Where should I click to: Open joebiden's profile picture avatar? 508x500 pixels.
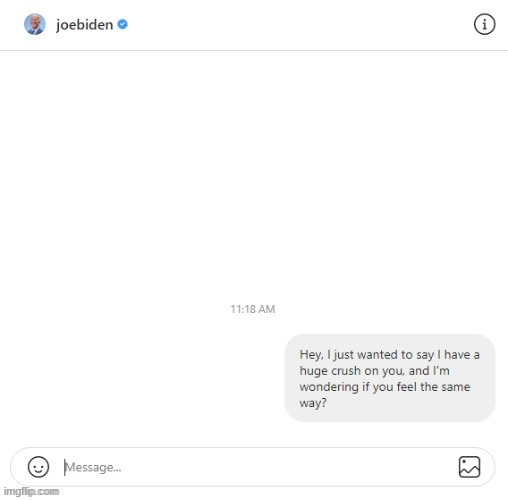[x=35, y=24]
